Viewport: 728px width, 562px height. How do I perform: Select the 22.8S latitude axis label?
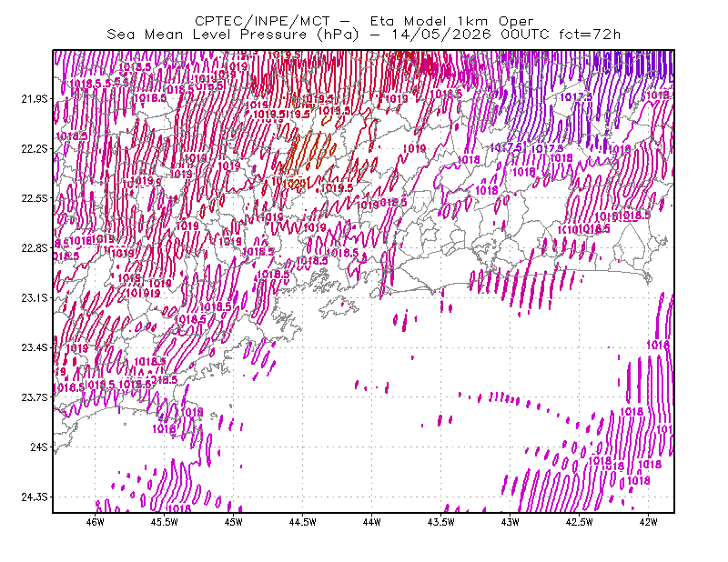pyautogui.click(x=35, y=248)
